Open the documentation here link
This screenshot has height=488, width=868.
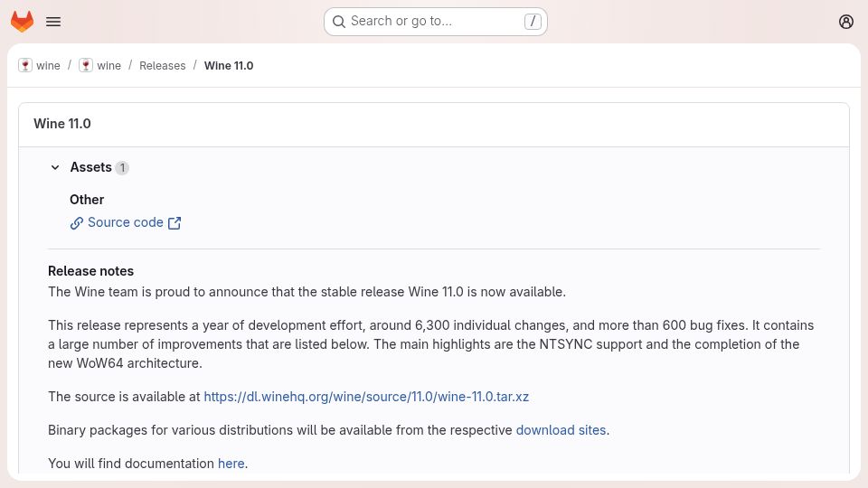pos(231,463)
